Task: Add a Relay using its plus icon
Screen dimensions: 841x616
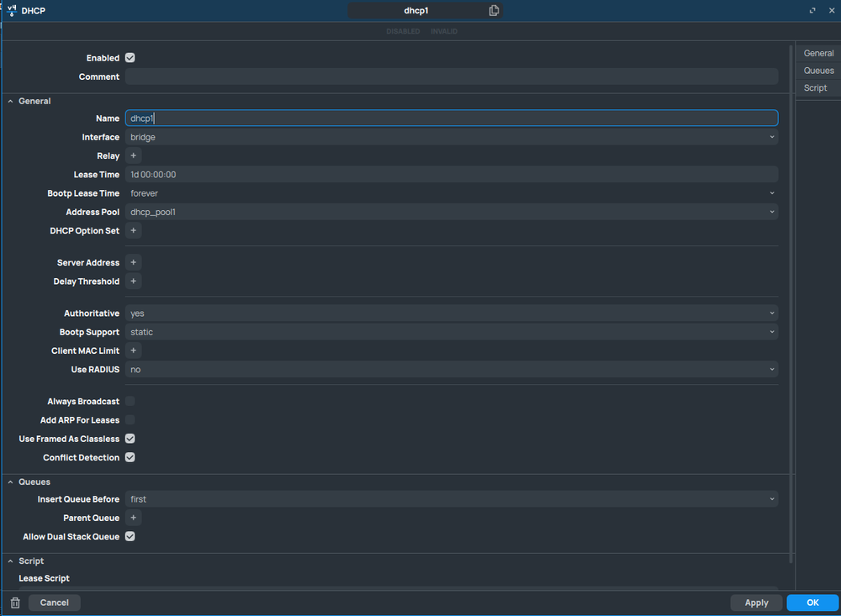Action: coord(133,155)
